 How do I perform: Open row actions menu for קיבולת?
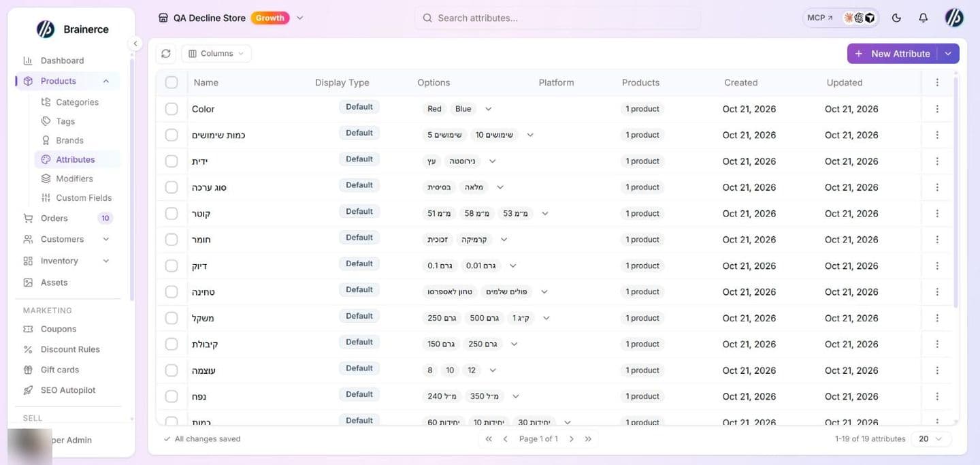937,344
